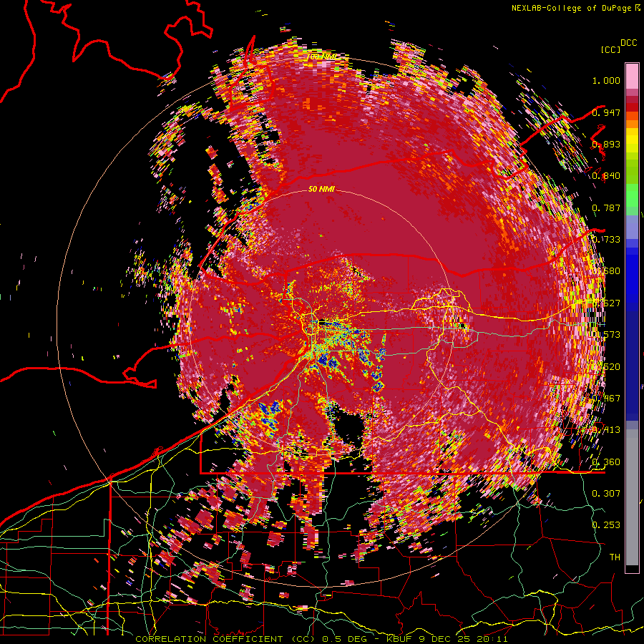Pick the light pink color band beside 1.000
Screen dimensions: 644x644
pyautogui.click(x=632, y=77)
